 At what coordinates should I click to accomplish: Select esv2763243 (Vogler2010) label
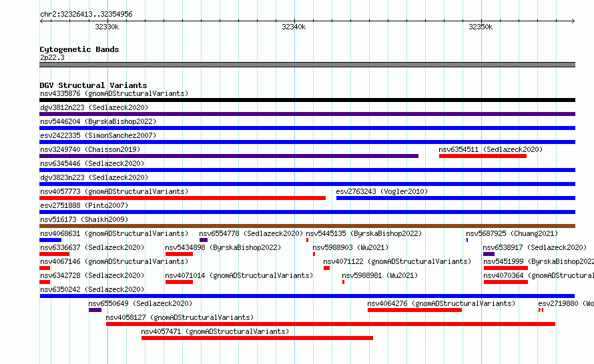(382, 191)
